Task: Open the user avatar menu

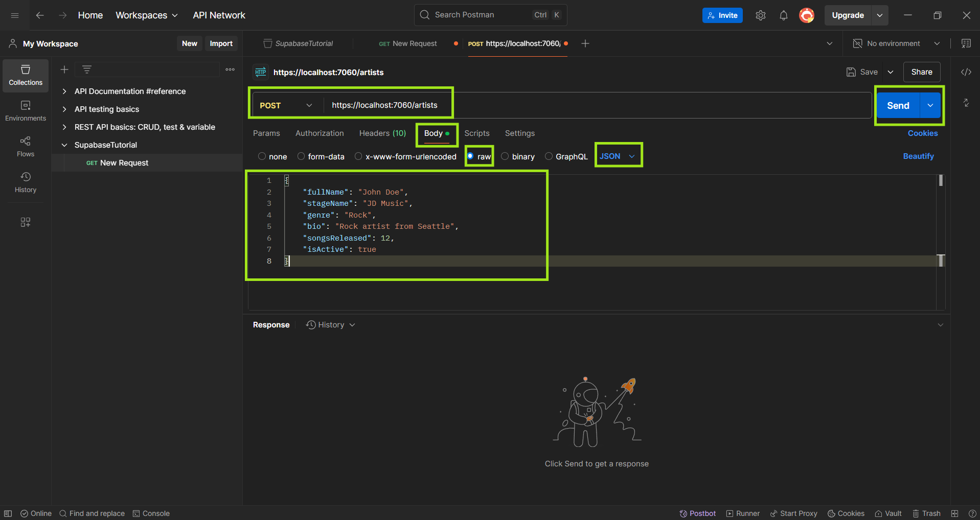Action: click(807, 15)
